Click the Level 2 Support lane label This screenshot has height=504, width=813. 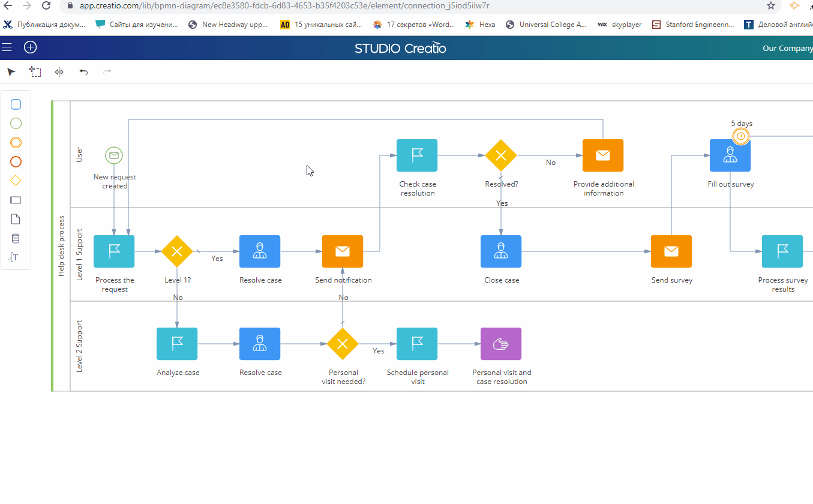point(79,346)
